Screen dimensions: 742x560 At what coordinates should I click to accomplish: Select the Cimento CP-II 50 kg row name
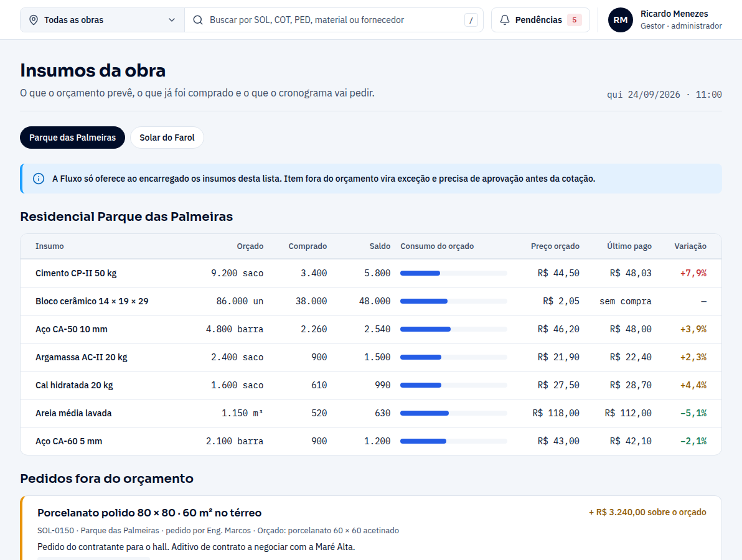pyautogui.click(x=76, y=273)
